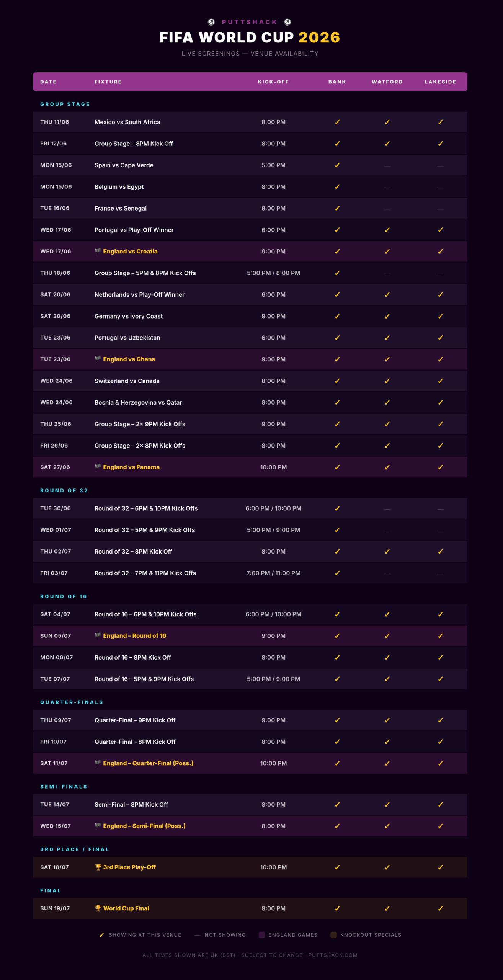Click the trophy icon beside 3rd Place Play-Off

[98, 867]
